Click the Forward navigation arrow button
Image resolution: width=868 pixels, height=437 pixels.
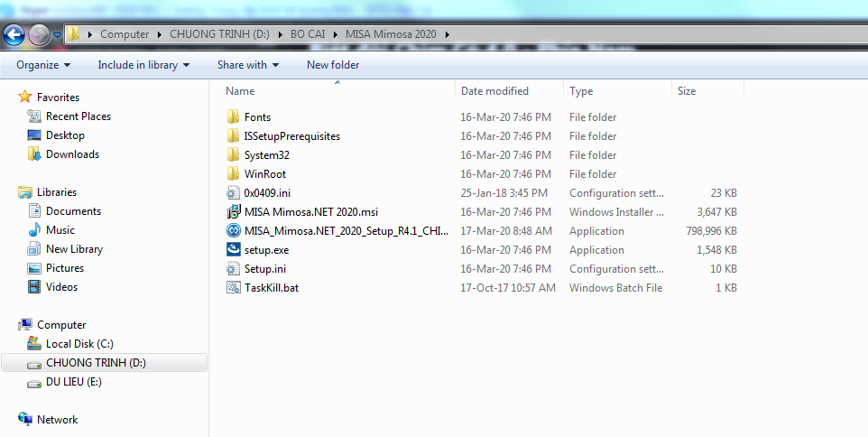click(x=39, y=35)
